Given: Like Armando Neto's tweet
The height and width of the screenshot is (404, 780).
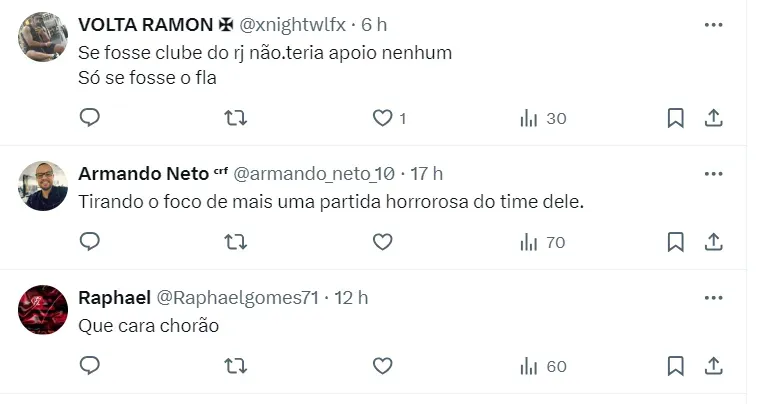Looking at the screenshot, I should pos(382,242).
